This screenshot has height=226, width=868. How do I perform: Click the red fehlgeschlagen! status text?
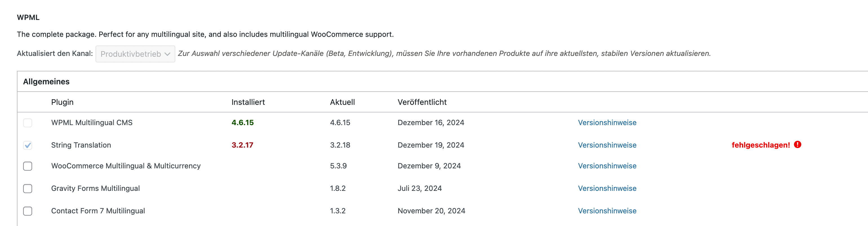click(x=761, y=145)
